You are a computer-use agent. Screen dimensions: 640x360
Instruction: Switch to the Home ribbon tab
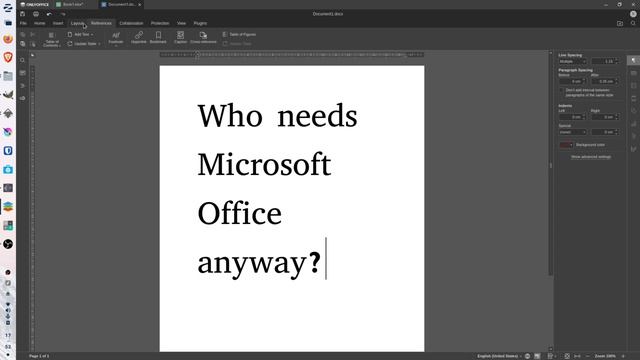click(40, 23)
